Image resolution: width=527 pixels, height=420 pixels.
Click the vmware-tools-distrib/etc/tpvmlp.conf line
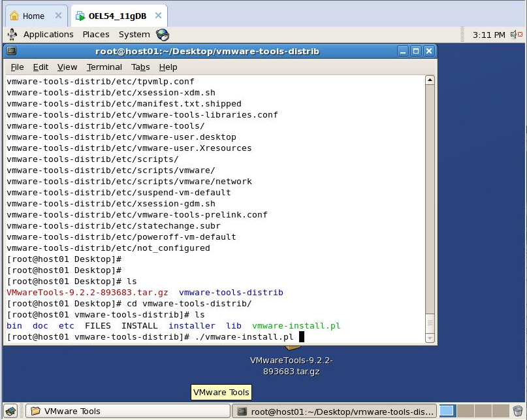[x=101, y=82]
